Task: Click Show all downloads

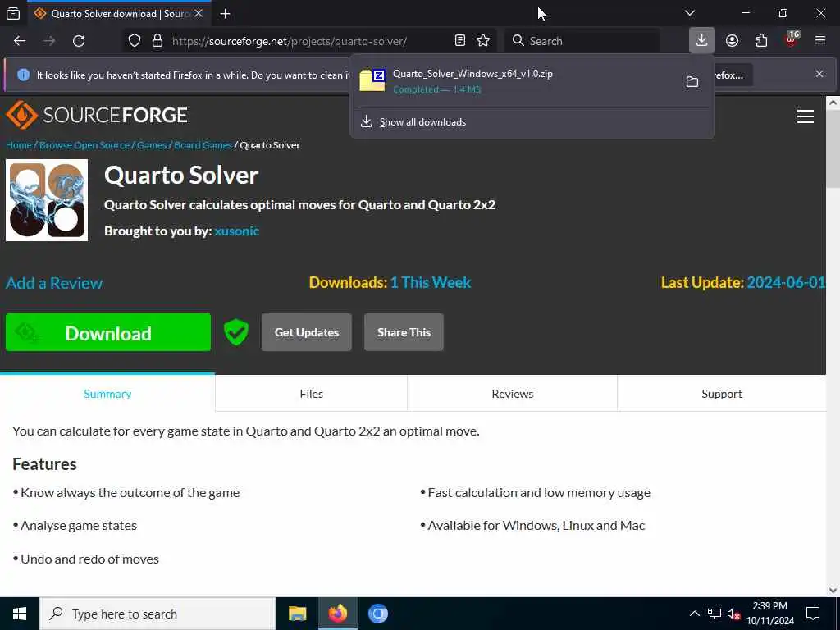Action: click(422, 122)
